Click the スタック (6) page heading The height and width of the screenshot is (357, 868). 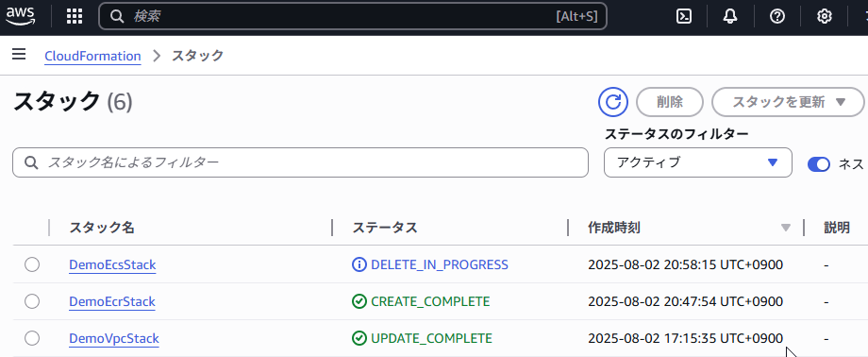(x=73, y=101)
